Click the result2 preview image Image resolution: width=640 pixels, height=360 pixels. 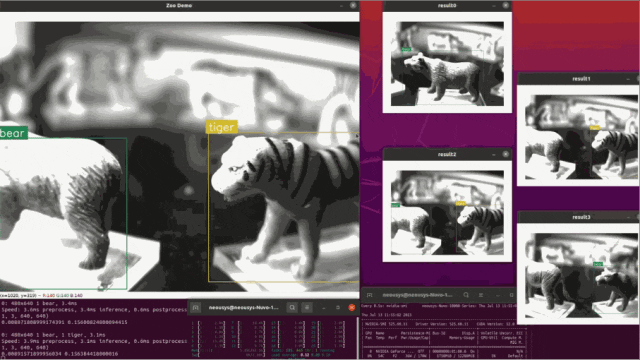(447, 213)
